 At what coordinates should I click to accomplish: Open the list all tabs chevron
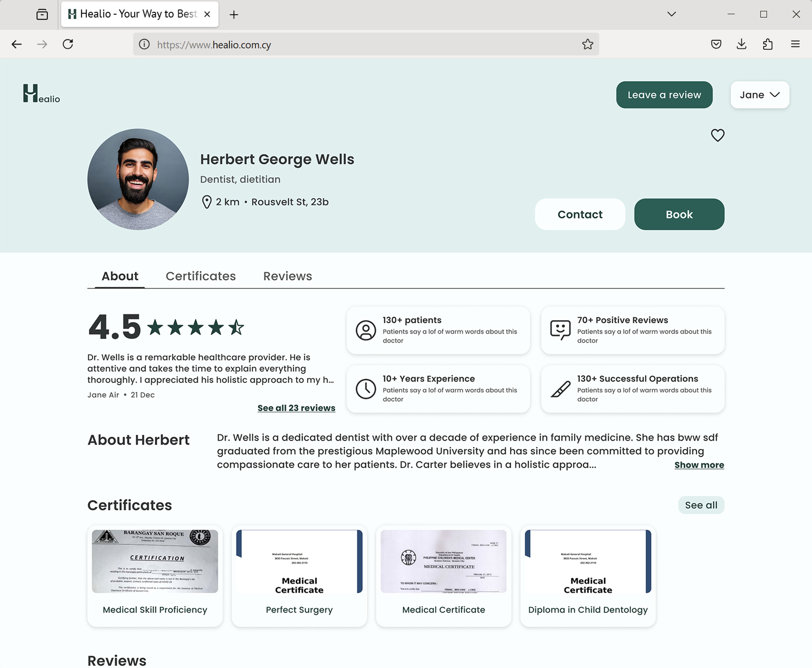pyautogui.click(x=671, y=14)
